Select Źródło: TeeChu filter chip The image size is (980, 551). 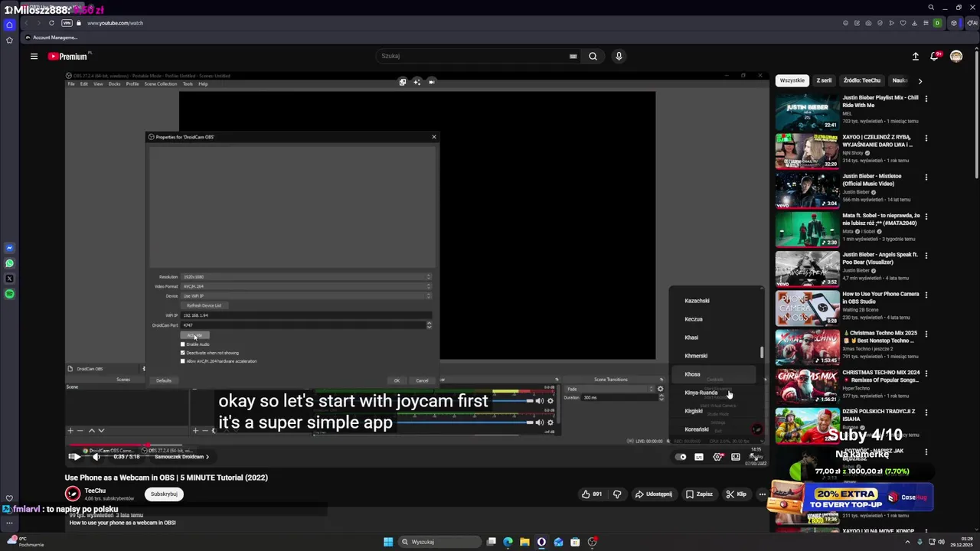(x=862, y=80)
